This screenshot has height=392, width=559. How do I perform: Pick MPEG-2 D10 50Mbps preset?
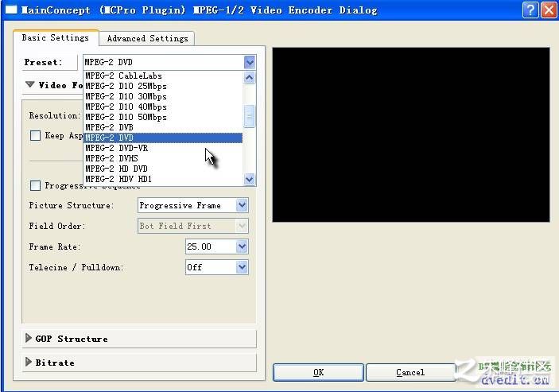point(163,117)
